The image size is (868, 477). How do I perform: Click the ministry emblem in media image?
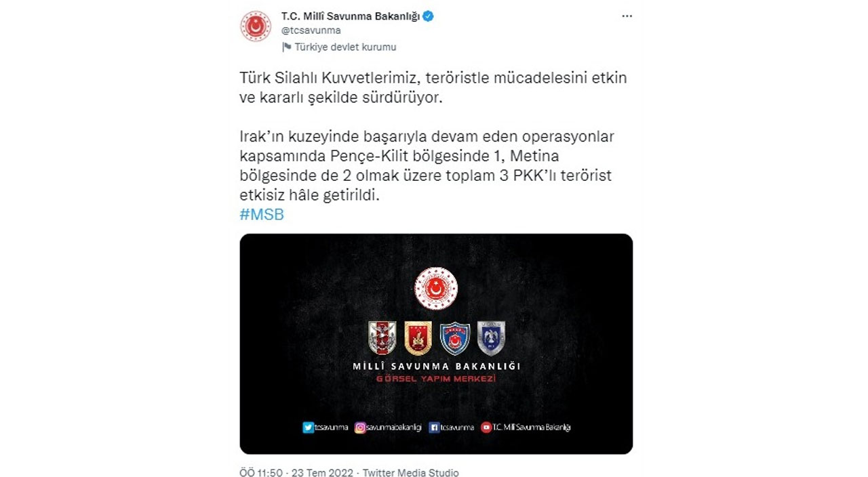pos(436,288)
